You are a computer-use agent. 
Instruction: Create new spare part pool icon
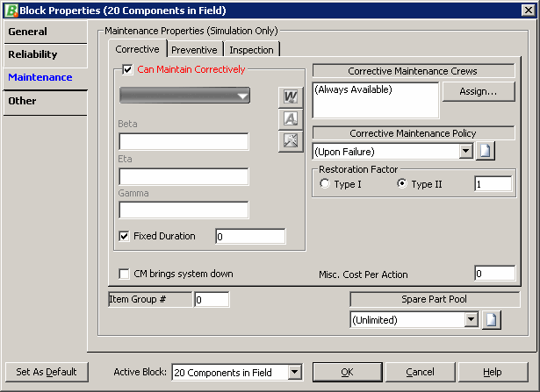click(x=491, y=320)
